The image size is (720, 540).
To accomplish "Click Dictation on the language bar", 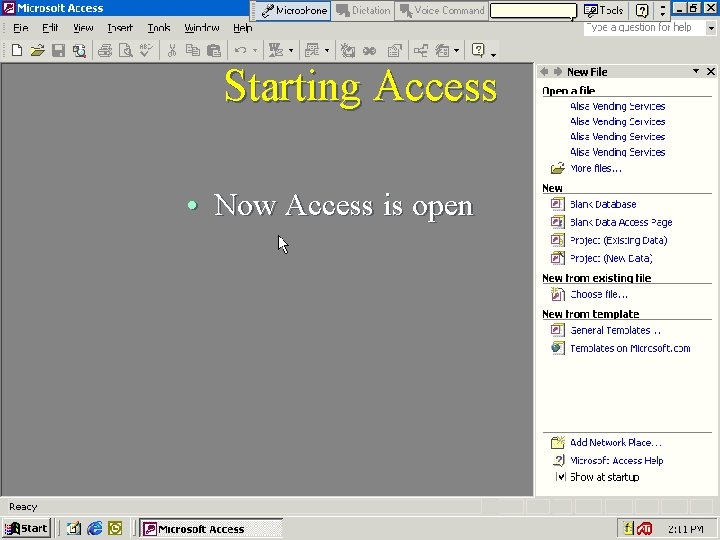I will [x=363, y=11].
